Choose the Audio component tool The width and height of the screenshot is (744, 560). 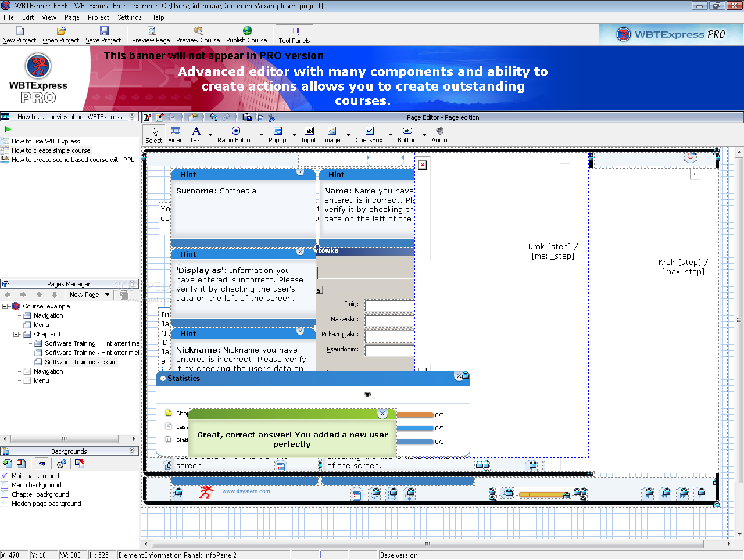pos(439,135)
